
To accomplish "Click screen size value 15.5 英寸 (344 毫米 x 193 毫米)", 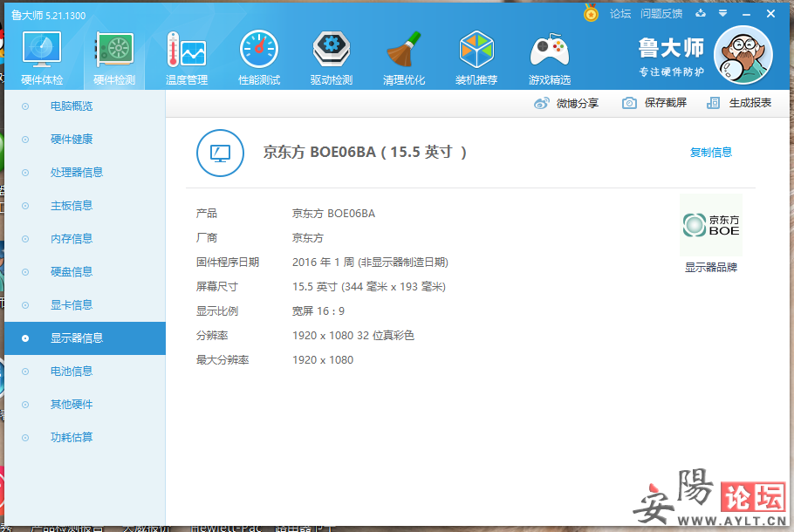I will click(368, 287).
